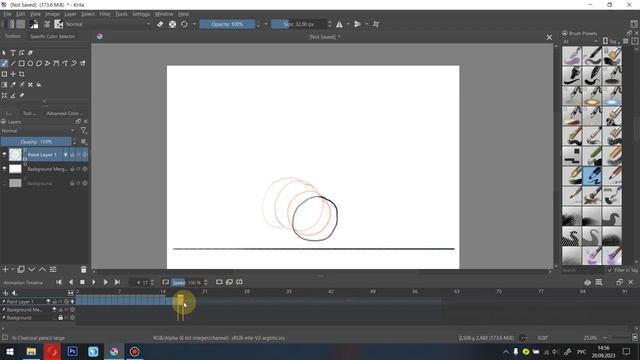
Task: Click preserve alpha icon in top toolbar
Action: 172,24
